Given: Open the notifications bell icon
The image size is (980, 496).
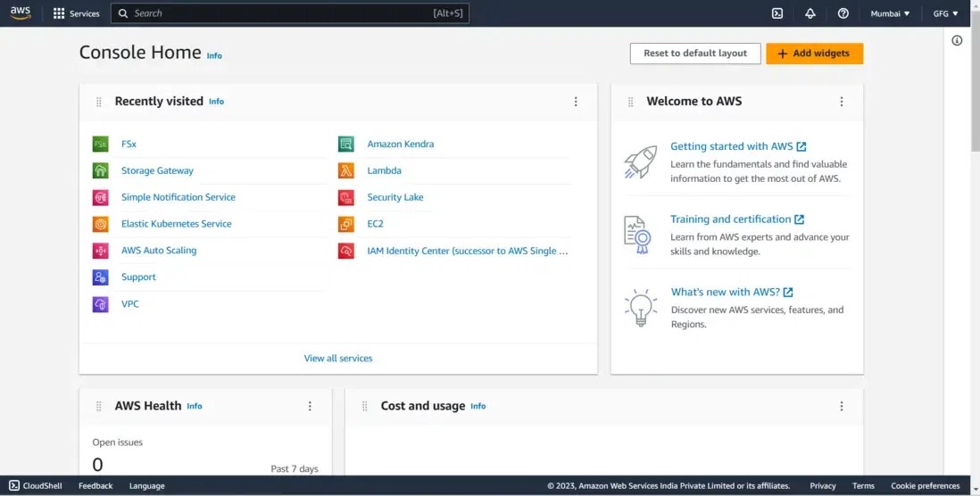Looking at the screenshot, I should (810, 13).
